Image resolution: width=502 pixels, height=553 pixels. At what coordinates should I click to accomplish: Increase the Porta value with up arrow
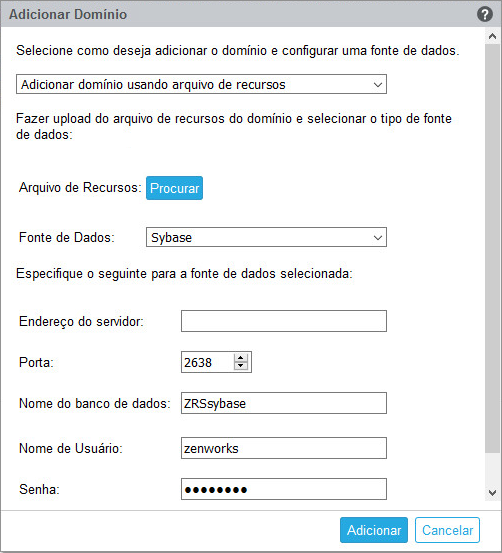point(241,358)
